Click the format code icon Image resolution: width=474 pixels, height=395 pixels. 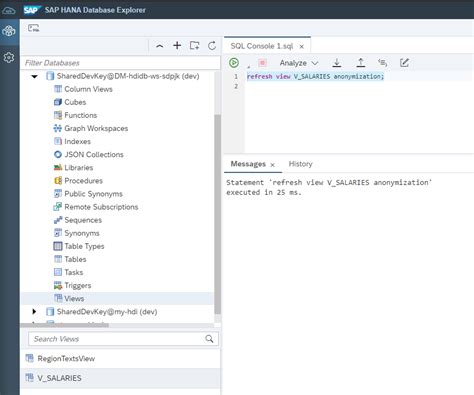pos(382,63)
